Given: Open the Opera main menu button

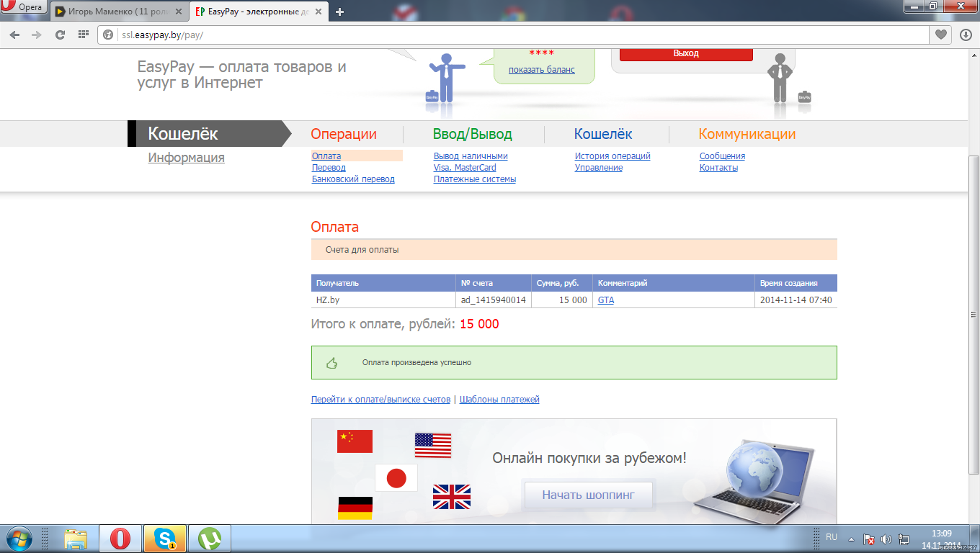Looking at the screenshot, I should click(x=24, y=8).
